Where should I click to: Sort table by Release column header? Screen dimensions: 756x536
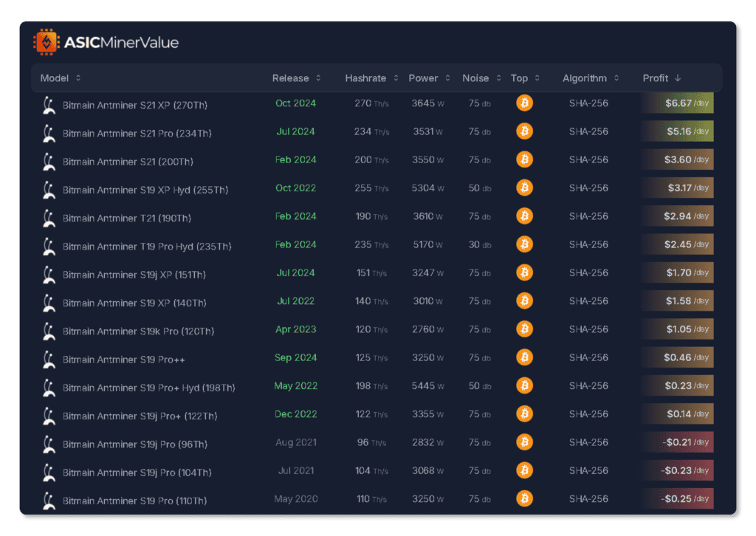pyautogui.click(x=296, y=78)
